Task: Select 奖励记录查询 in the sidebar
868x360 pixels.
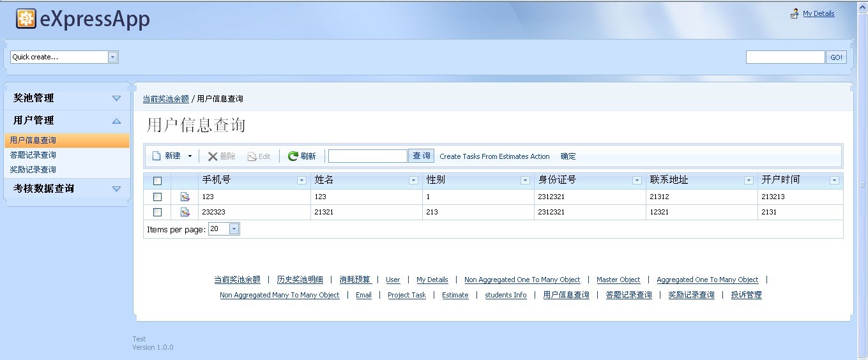Action: point(33,170)
